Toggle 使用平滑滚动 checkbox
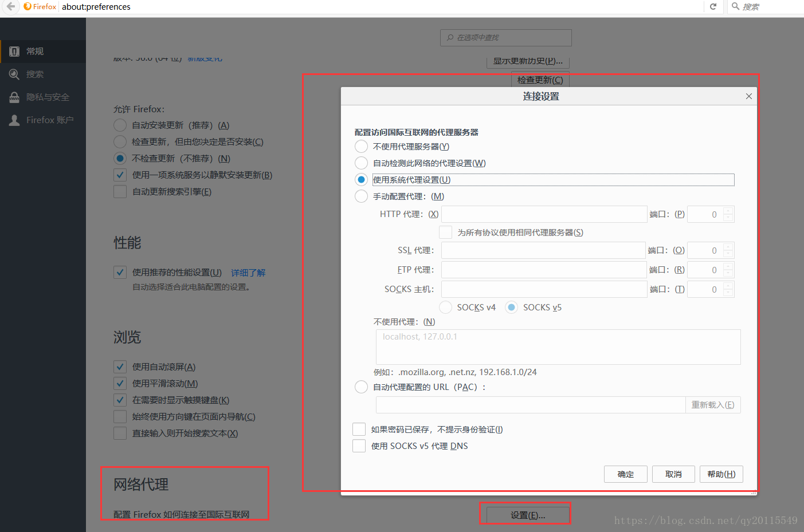Image resolution: width=804 pixels, height=532 pixels. click(120, 384)
